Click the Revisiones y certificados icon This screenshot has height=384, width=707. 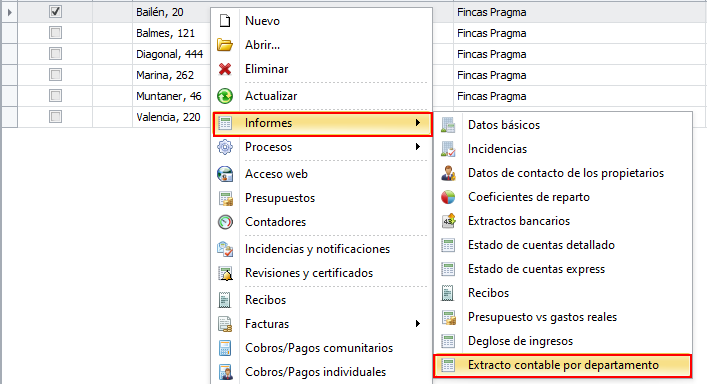pyautogui.click(x=225, y=273)
